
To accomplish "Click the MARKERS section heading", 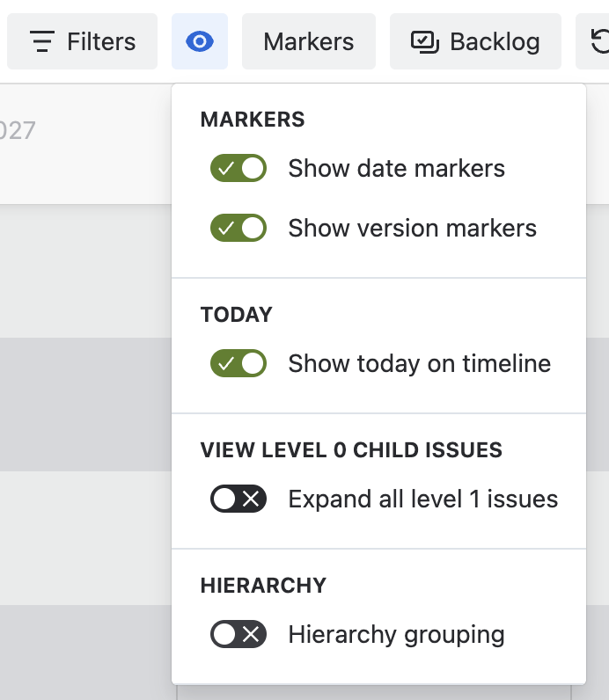I will pos(253,120).
